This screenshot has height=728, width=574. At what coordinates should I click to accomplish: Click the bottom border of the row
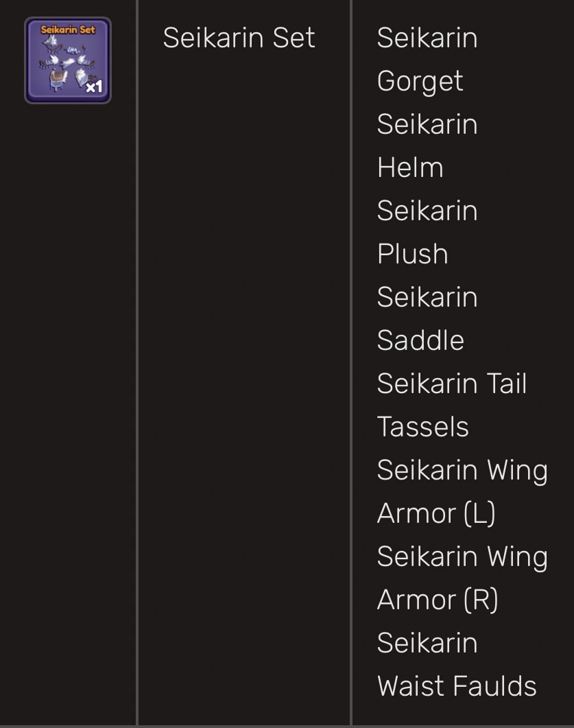[287, 725]
